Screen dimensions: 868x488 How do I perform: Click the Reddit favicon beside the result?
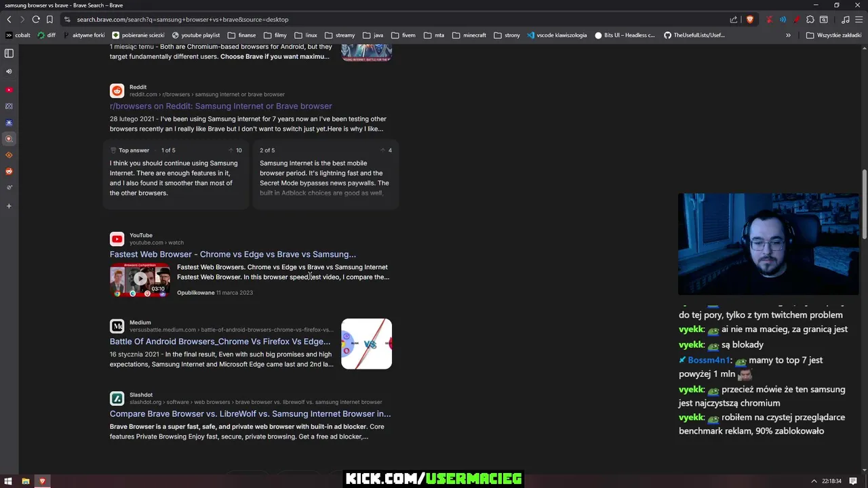117,91
